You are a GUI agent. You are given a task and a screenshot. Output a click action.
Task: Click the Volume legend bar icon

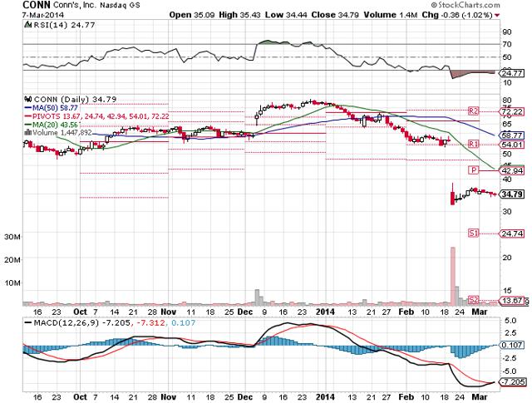point(28,133)
